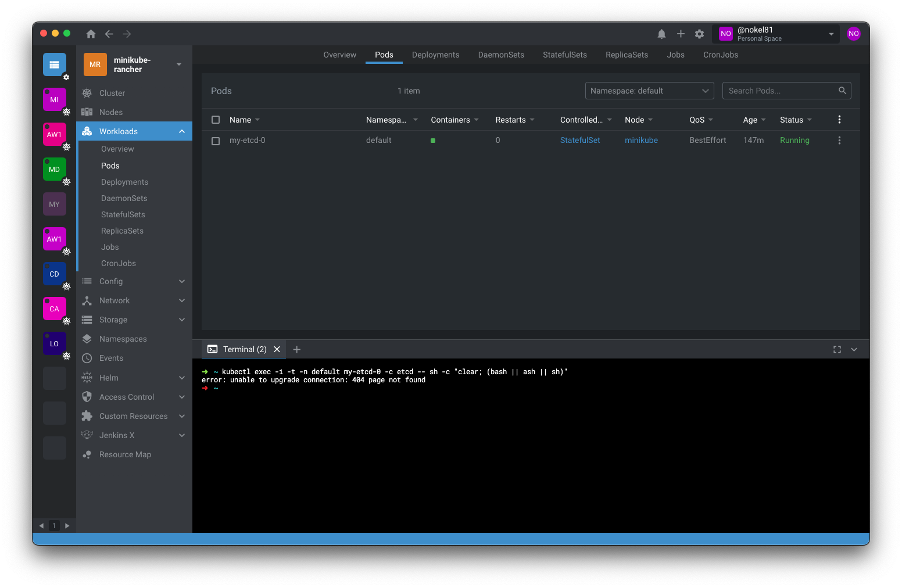Open the Namespace: default filter dropdown
Screen dimensions: 902x588
[x=649, y=90]
